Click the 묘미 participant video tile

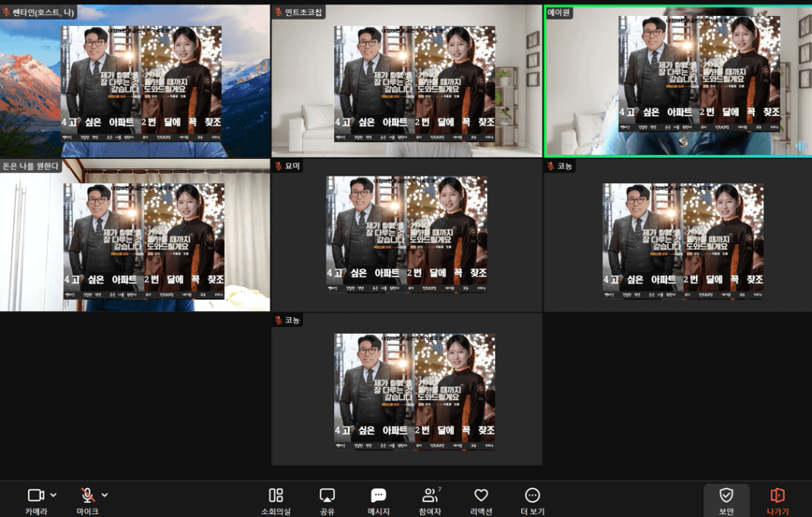coord(406,236)
